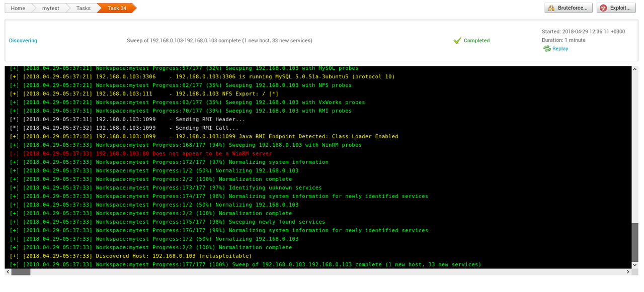Screen dimensions: 644x292
Task: Click the Sweeping with RMI probes line
Action: pos(181,111)
